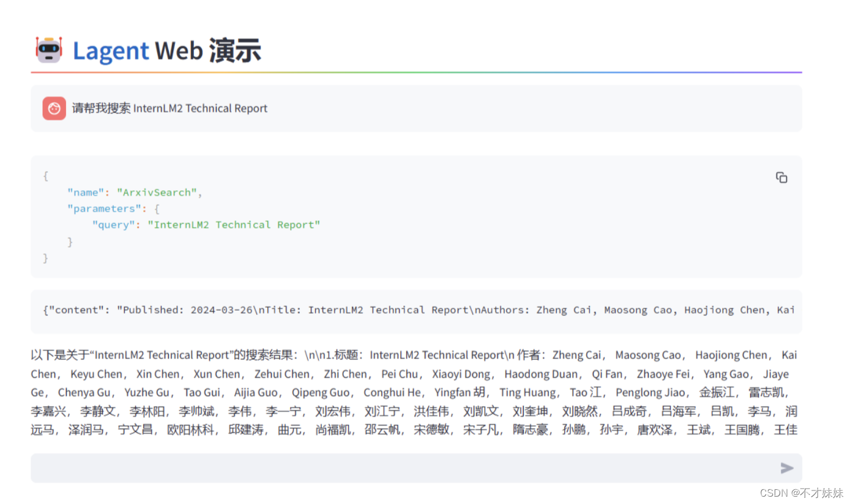This screenshot has height=504, width=853.
Task: Click the red user avatar icon
Action: [54, 108]
